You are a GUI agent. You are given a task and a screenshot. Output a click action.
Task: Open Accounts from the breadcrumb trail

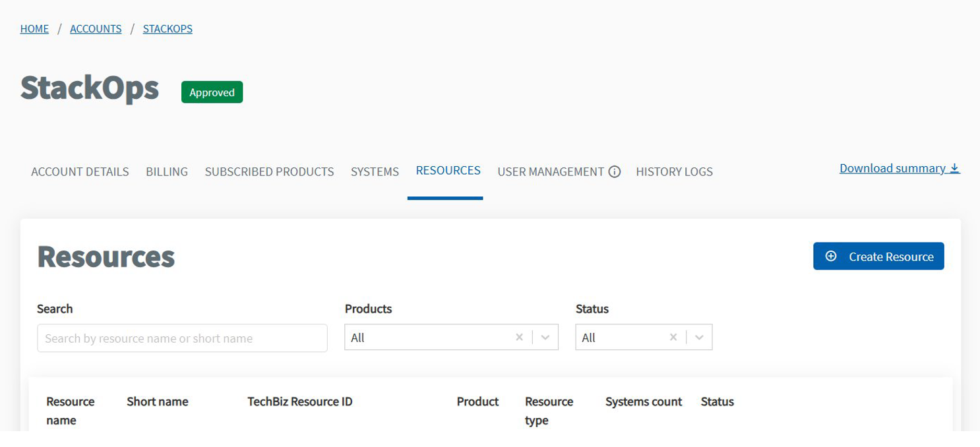click(x=96, y=28)
